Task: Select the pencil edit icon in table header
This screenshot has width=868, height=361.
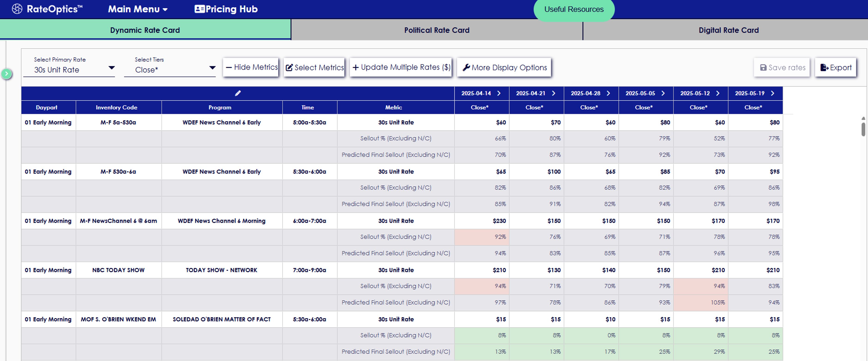Action: coord(238,93)
